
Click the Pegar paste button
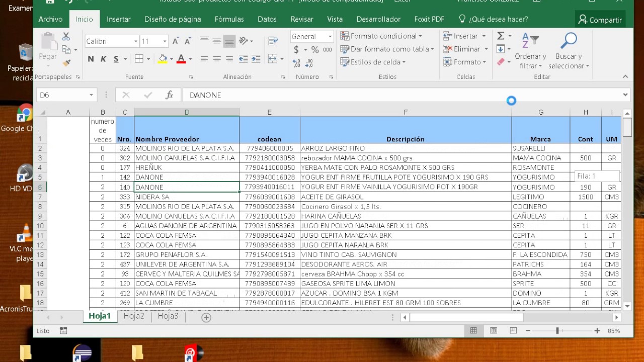(48, 47)
